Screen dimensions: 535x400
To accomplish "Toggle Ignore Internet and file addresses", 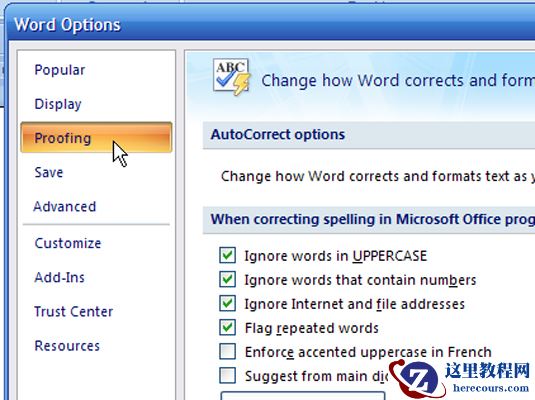I will (x=227, y=303).
